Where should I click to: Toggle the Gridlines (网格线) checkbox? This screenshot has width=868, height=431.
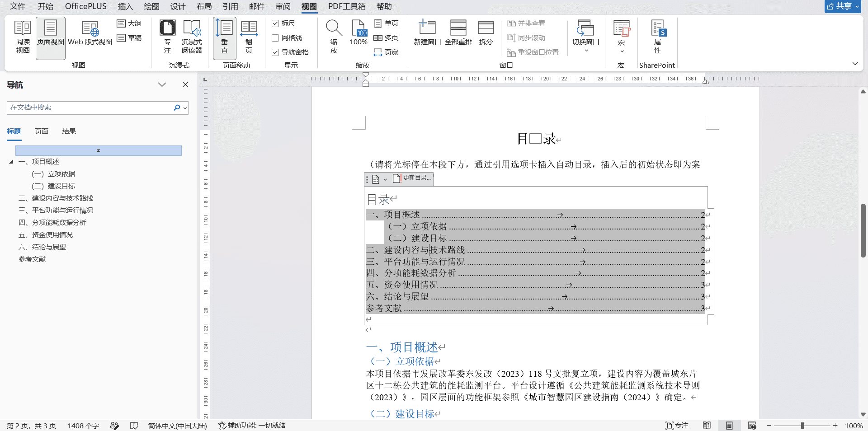click(287, 38)
